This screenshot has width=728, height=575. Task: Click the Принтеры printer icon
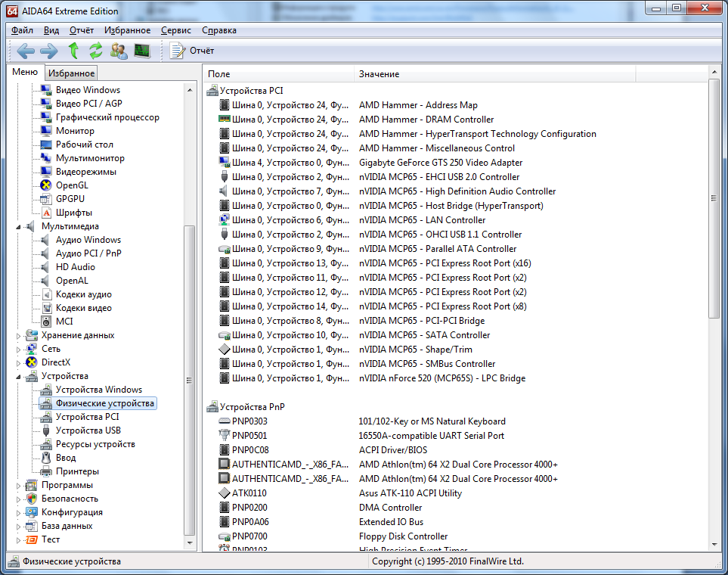click(x=46, y=471)
